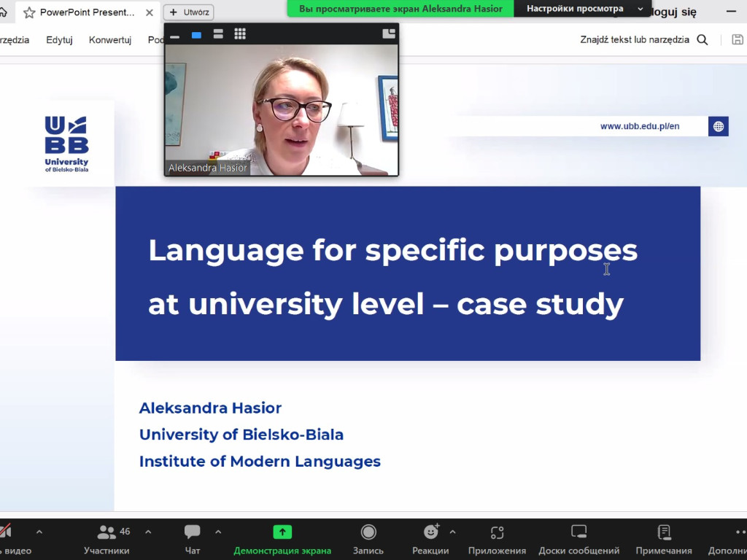Expand video options chevron
The width and height of the screenshot is (747, 560).
(39, 532)
